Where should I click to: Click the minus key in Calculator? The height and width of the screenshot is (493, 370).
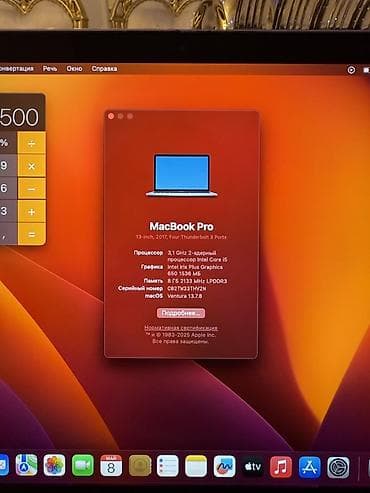click(31, 189)
